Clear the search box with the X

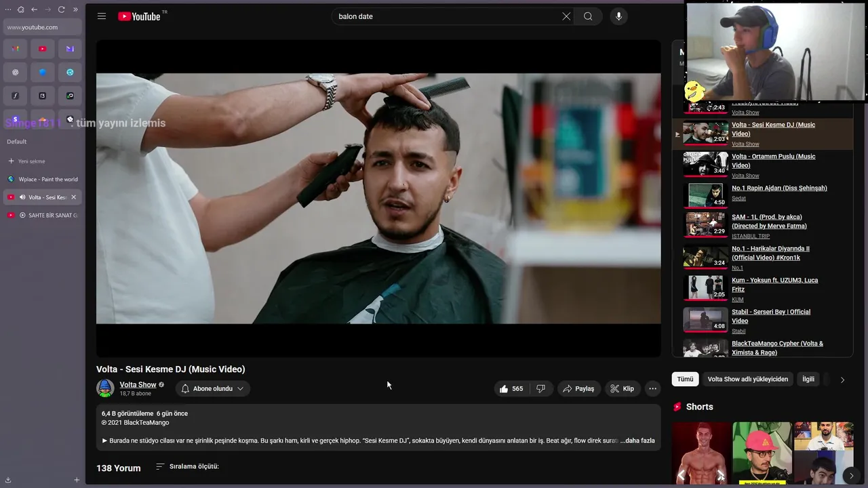tap(566, 16)
